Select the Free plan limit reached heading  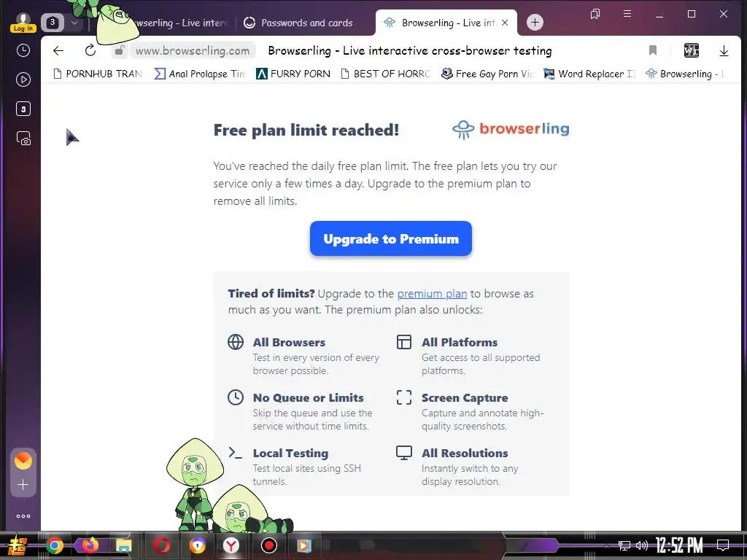(x=306, y=130)
